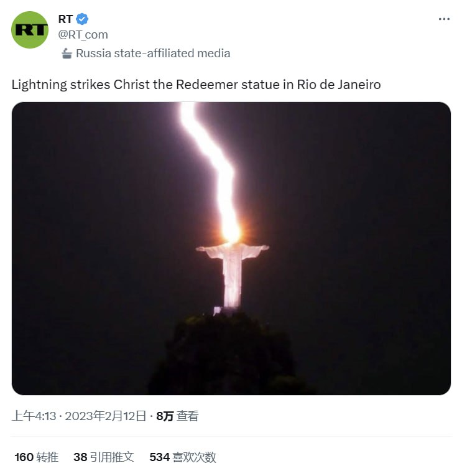The width and height of the screenshot is (462, 476).
Task: Click the state-affiliated media podium icon
Action: (67, 54)
